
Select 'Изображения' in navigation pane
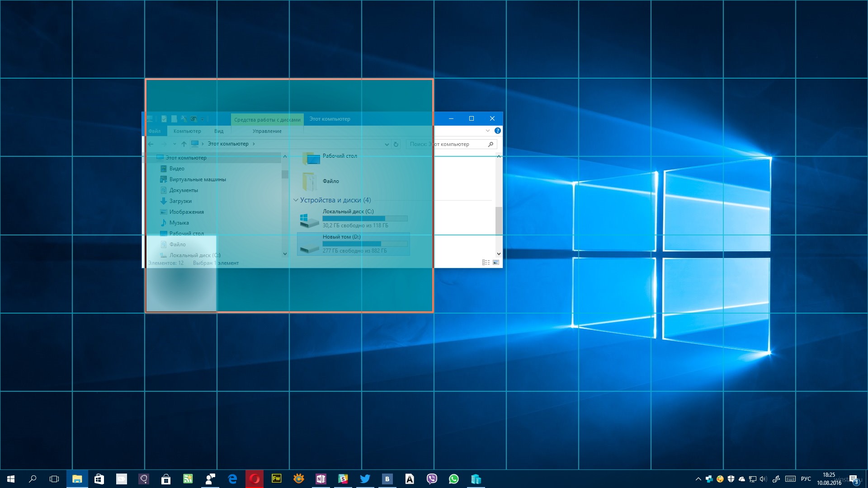pos(186,212)
